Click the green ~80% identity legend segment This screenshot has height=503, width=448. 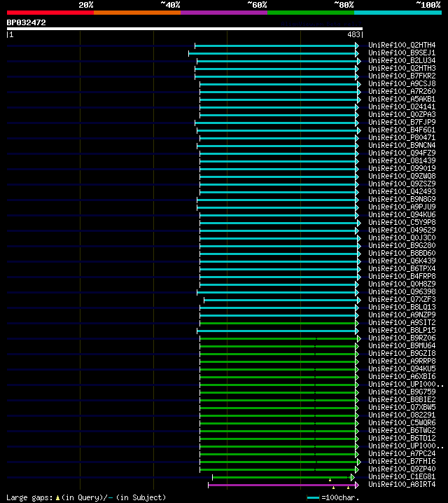point(311,13)
